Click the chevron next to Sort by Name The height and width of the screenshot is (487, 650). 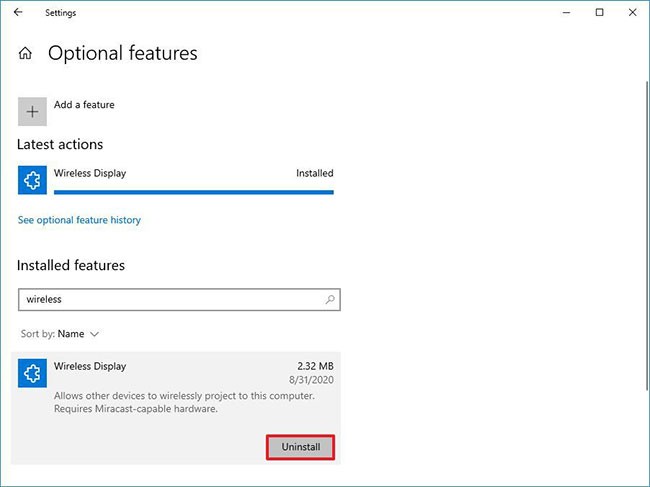95,333
